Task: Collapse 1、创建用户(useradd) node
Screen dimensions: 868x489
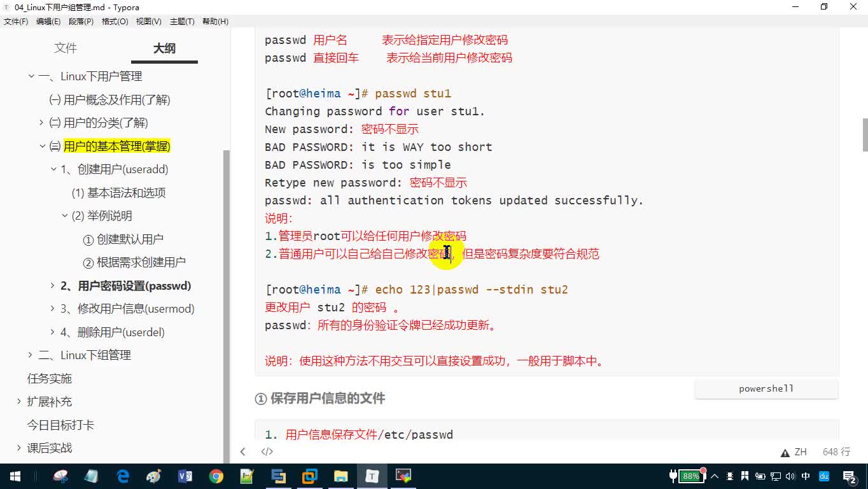Action: click(53, 169)
